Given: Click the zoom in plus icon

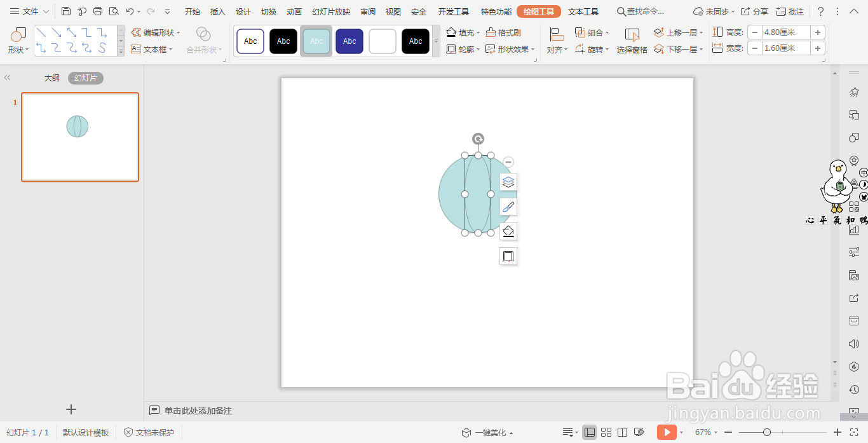Looking at the screenshot, I should coord(837,432).
